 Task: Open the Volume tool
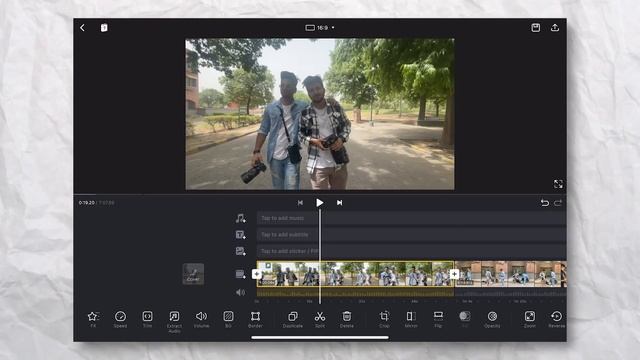[201, 319]
